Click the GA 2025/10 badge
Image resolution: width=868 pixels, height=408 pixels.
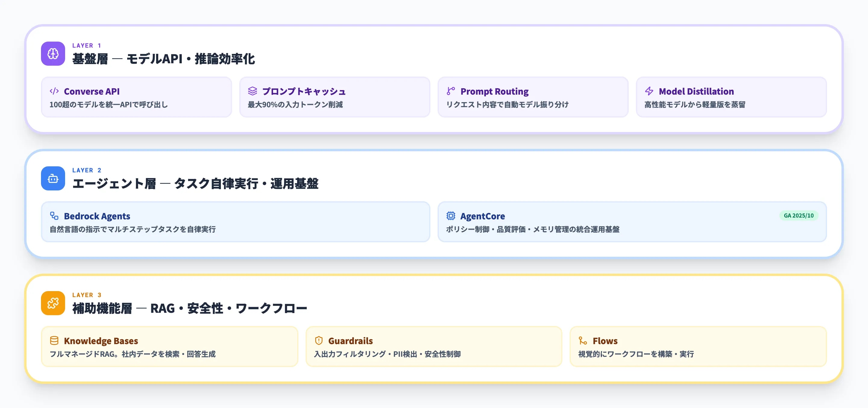click(799, 216)
